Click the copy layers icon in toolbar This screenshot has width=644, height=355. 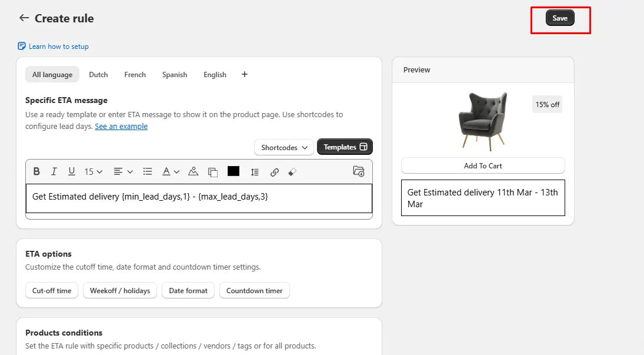coord(213,172)
